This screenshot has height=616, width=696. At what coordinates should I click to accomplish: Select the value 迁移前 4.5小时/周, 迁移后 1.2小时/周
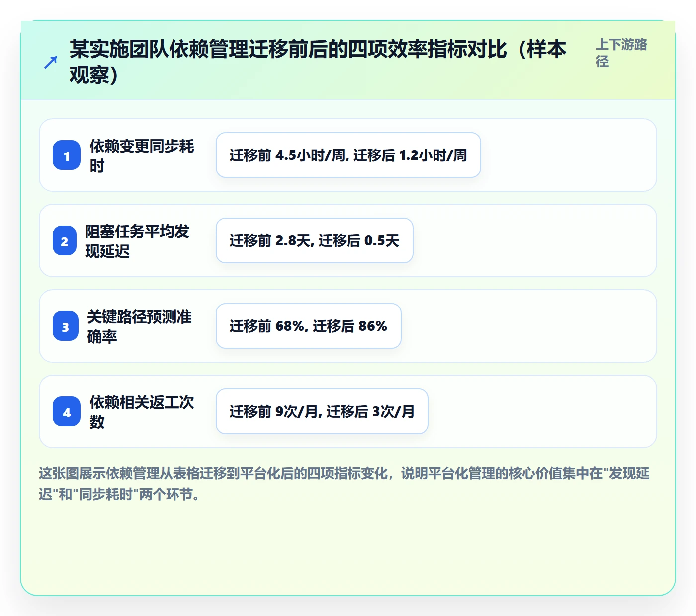[348, 155]
